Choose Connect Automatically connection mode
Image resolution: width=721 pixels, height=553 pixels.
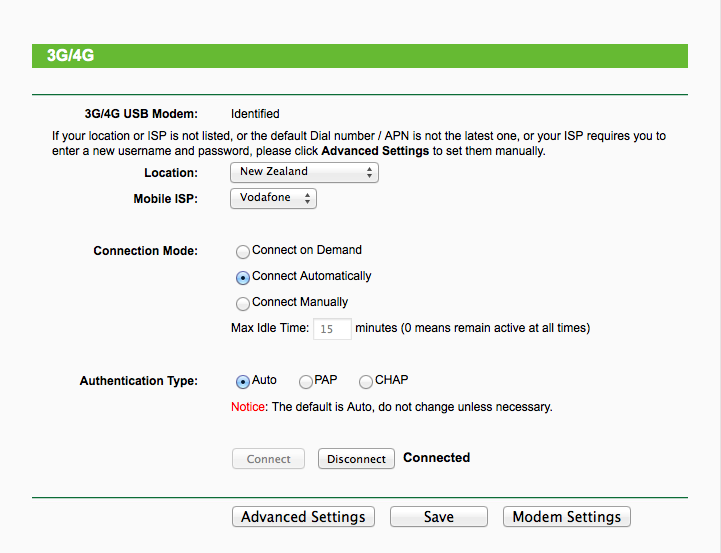tap(243, 277)
